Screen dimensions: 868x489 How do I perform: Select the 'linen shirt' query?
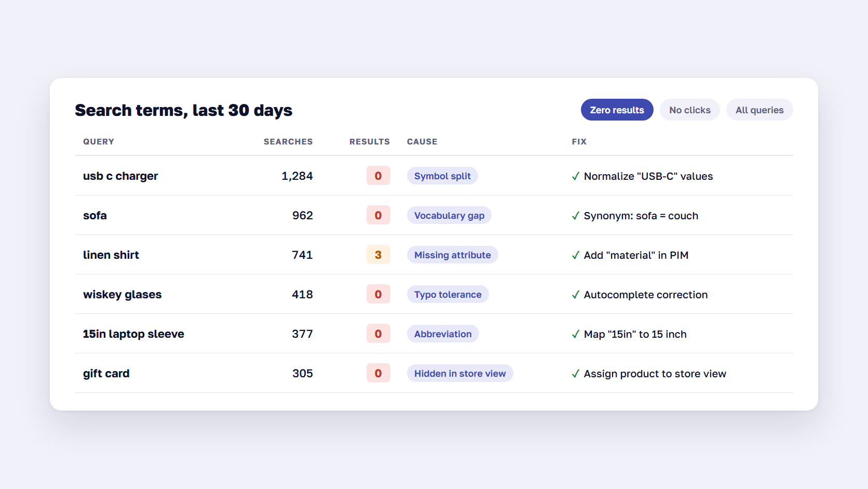[111, 255]
